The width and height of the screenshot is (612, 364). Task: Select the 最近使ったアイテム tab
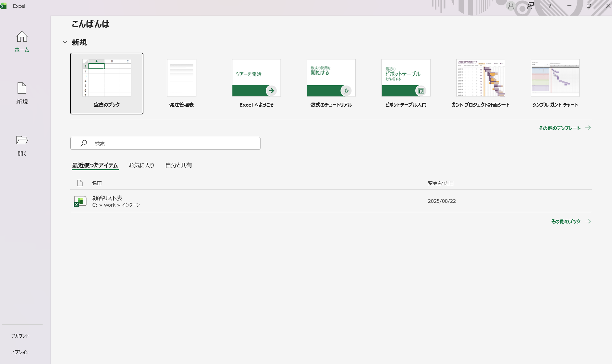tap(95, 165)
